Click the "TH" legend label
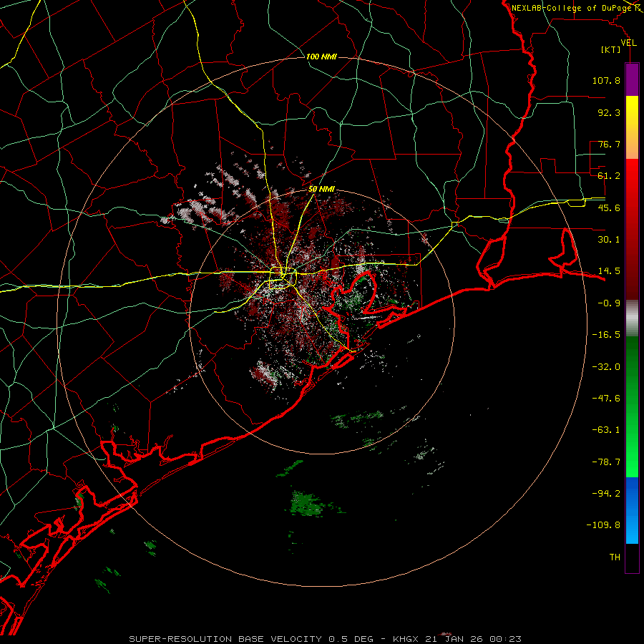This screenshot has width=644, height=644. click(x=615, y=557)
